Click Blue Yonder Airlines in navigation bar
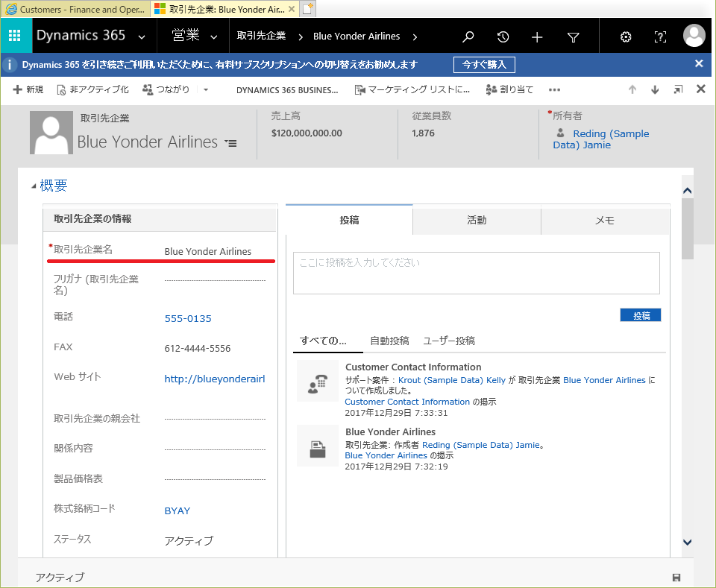The image size is (716, 588). tap(357, 37)
